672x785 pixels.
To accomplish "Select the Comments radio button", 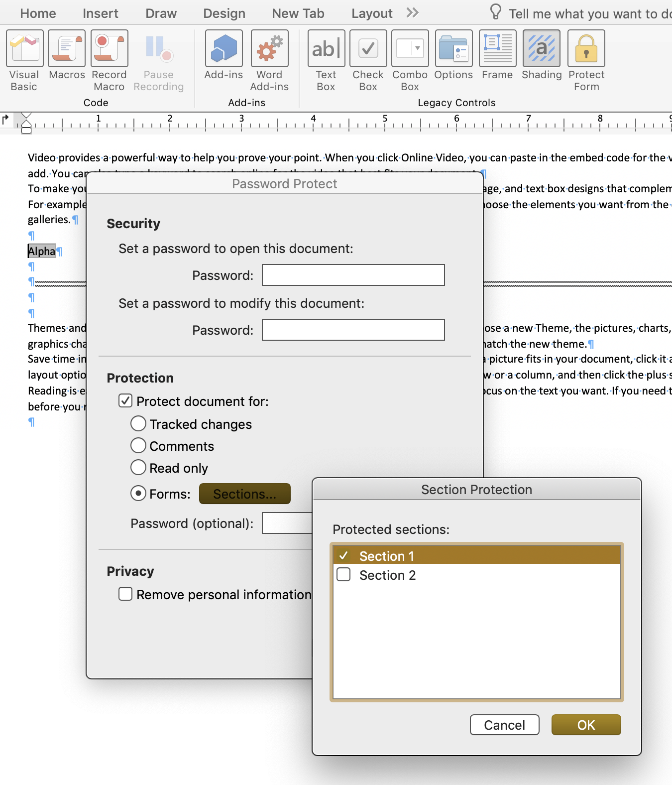I will (138, 446).
